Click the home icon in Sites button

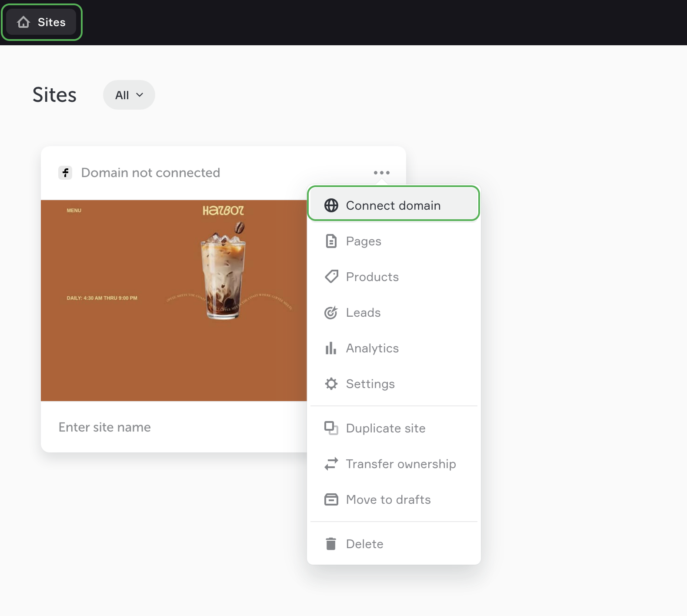coord(23,22)
